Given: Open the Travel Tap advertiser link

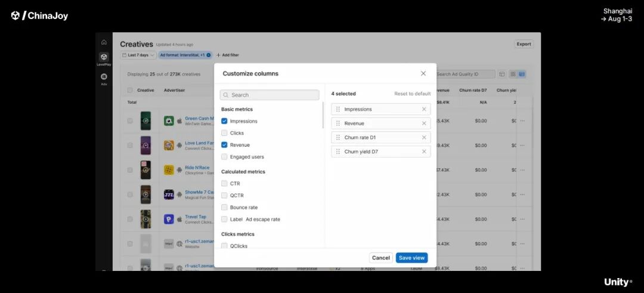Looking at the screenshot, I should click(196, 217).
